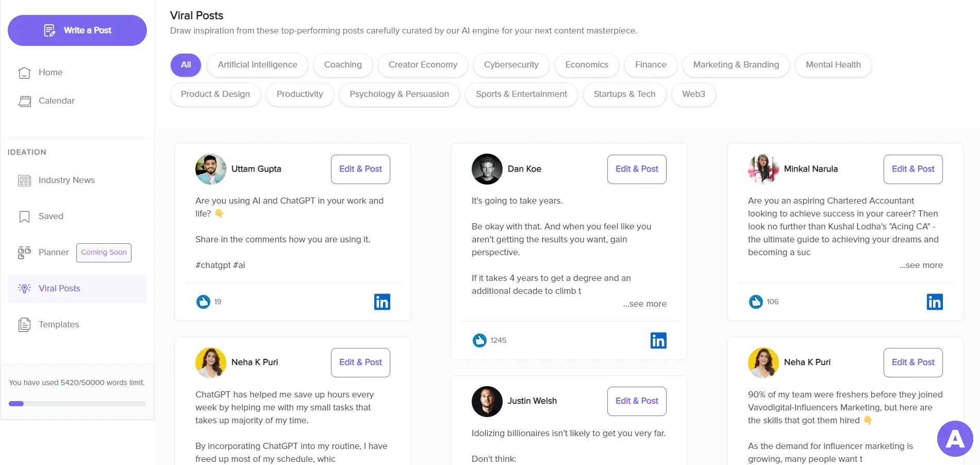Image resolution: width=980 pixels, height=465 pixels.
Task: Expand Minkal Narula's post via see more
Action: (921, 265)
